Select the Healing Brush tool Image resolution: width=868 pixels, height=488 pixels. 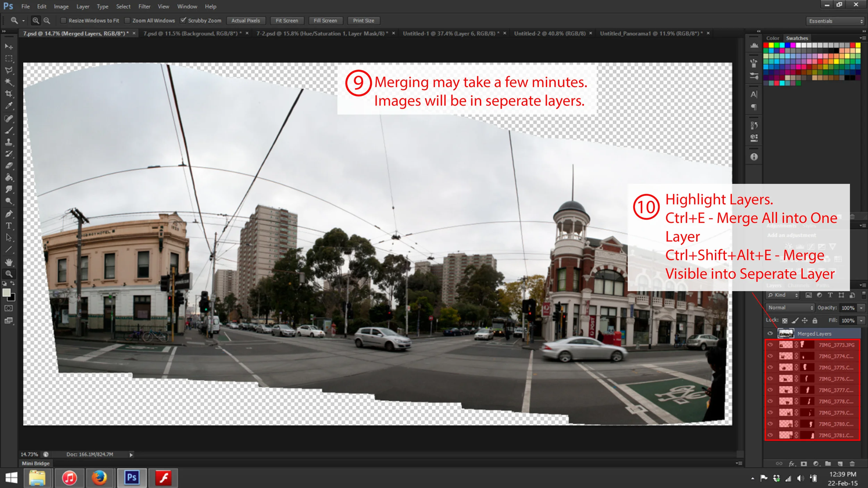point(9,118)
